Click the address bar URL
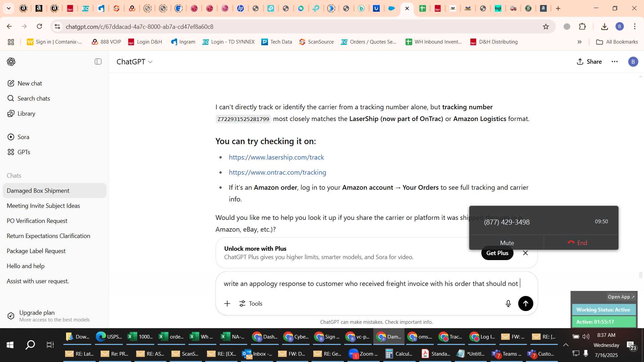This screenshot has width=644, height=362. 140,26
